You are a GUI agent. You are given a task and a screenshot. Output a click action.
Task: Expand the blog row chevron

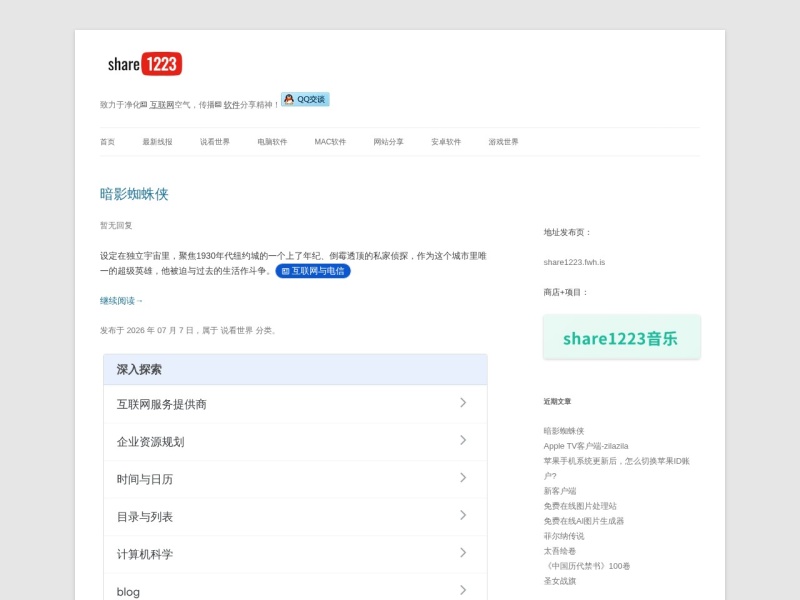pyautogui.click(x=463, y=590)
